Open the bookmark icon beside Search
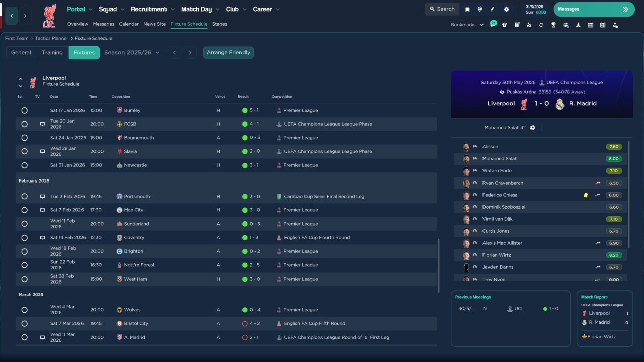The width and height of the screenshot is (644, 362). pyautogui.click(x=467, y=9)
